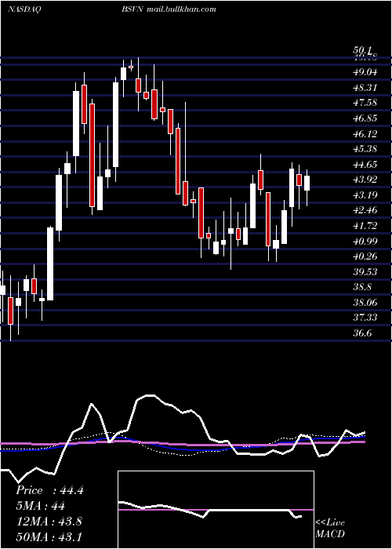392x549 pixels.
Task: Click the 43.92 price axis label
Action: click(x=365, y=180)
